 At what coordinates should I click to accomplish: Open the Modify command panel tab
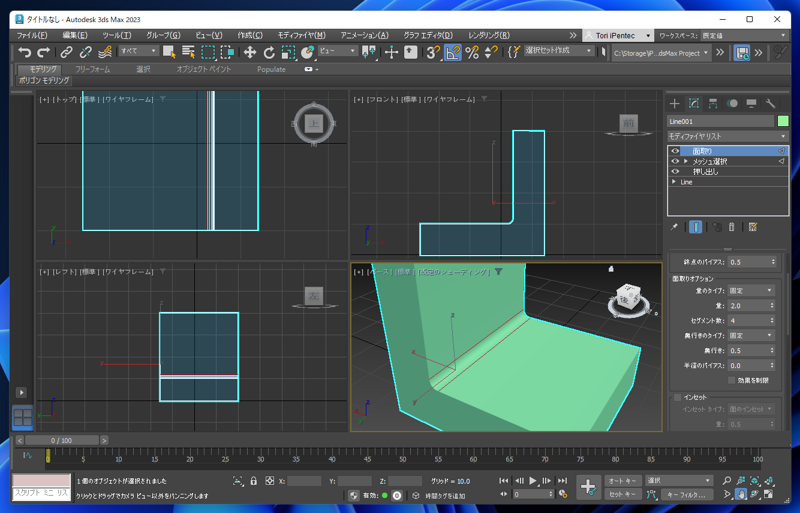pos(694,104)
